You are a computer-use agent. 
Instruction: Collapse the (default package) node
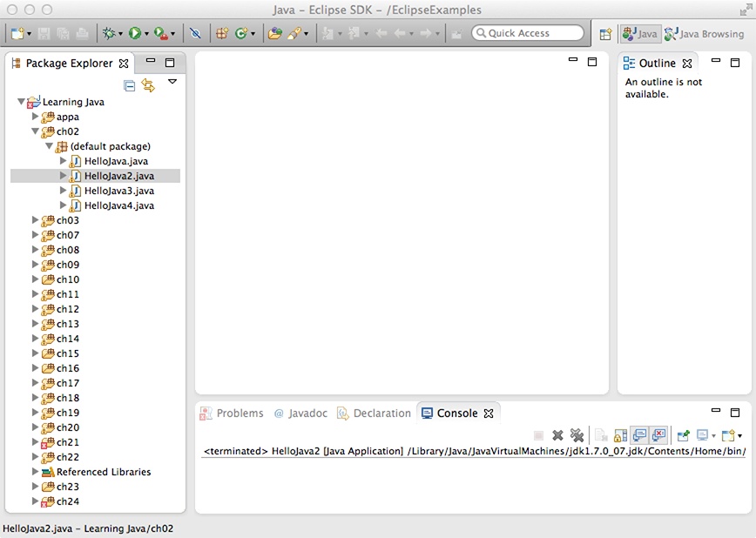coord(49,146)
